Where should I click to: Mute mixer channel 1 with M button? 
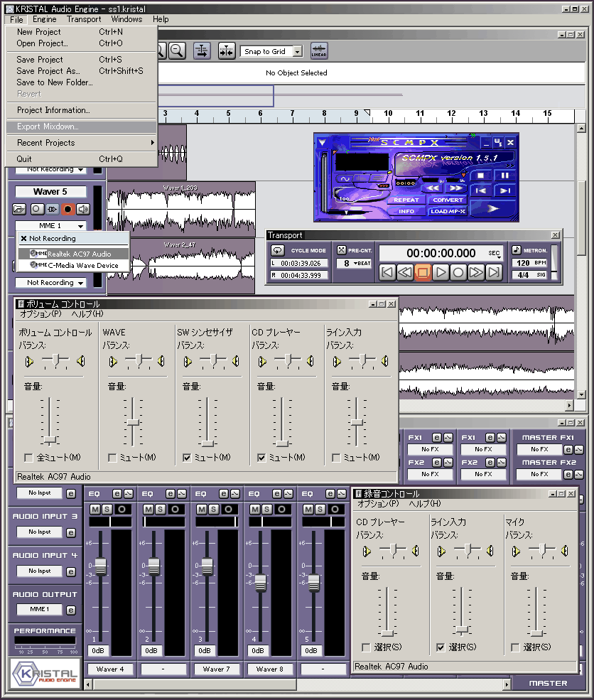click(95, 509)
